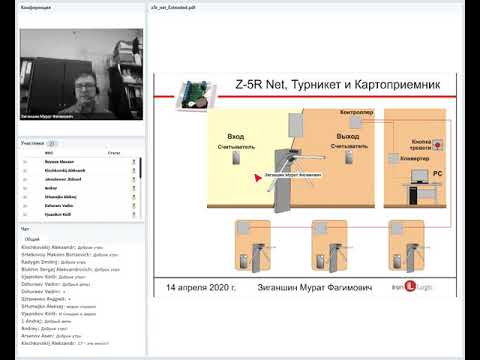Viewport: 480px width, 360px height.
Task: Click status icon for Vjaznikov Kirill participant
Action: tap(134, 215)
